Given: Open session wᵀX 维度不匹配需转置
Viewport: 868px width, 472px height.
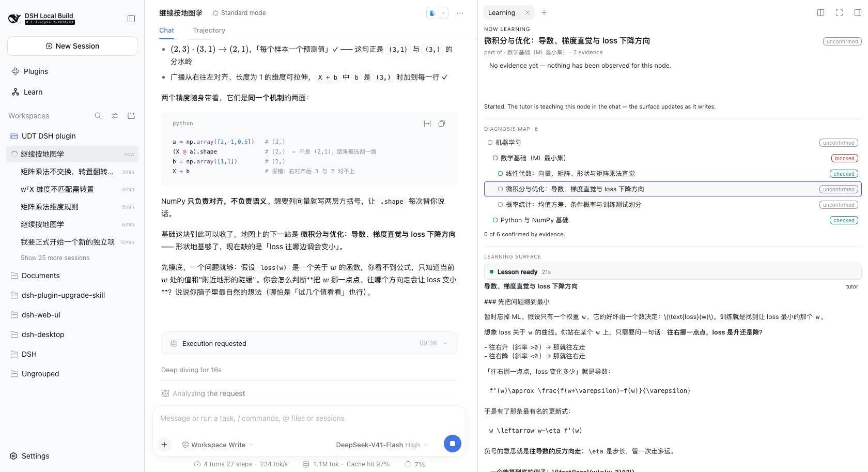Looking at the screenshot, I should coord(72,189).
